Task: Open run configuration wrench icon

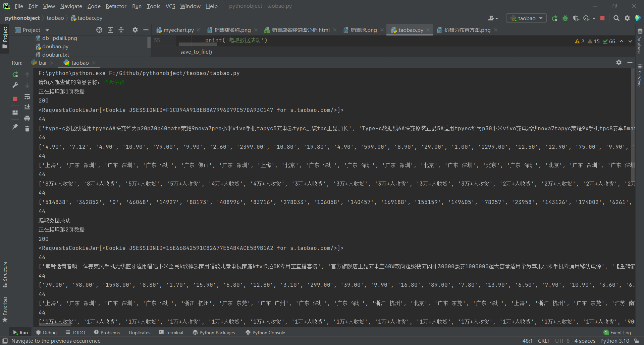Action: coord(15,85)
